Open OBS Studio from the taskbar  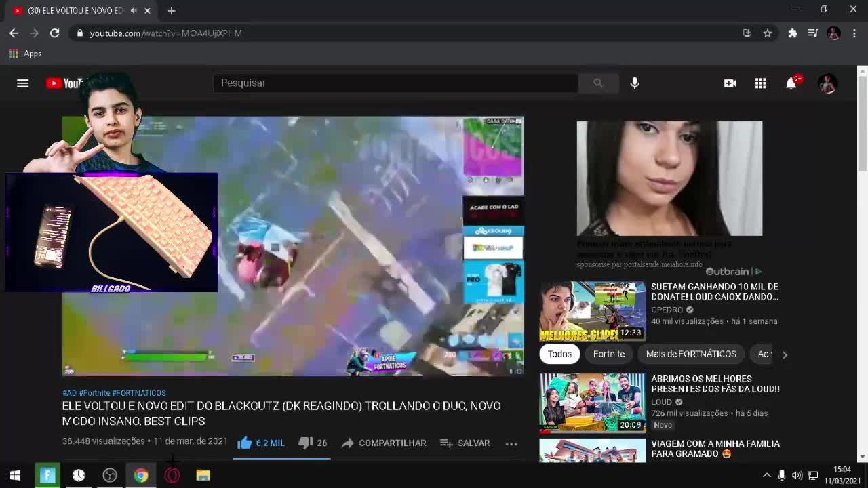pos(110,475)
